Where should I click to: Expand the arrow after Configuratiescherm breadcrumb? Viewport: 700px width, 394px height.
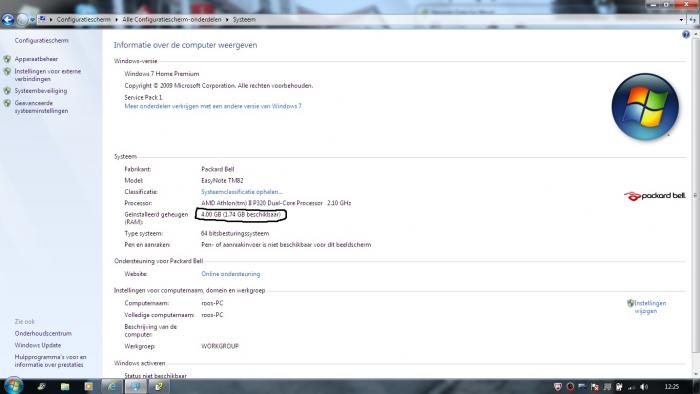tap(117, 20)
